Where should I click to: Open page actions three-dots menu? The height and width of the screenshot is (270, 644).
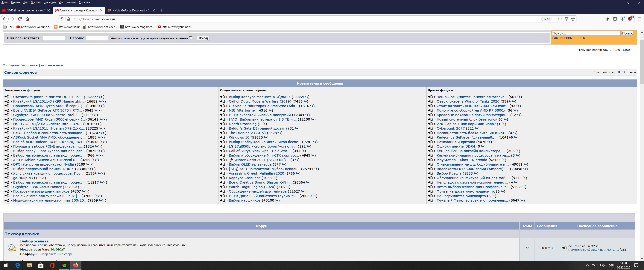point(560,19)
